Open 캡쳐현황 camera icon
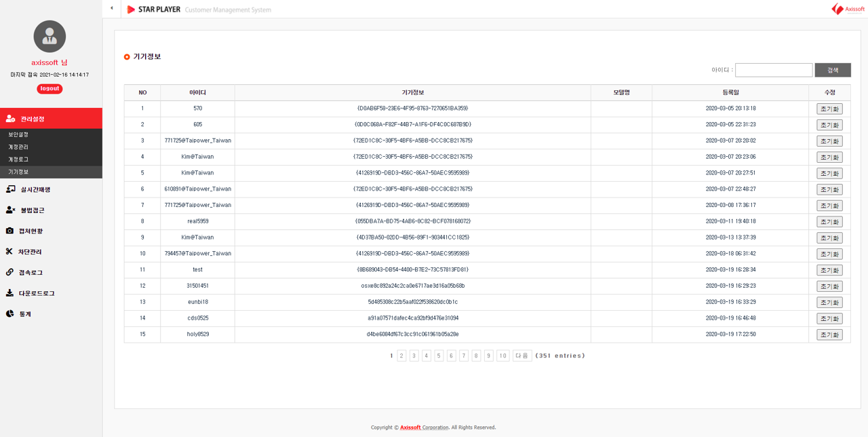The image size is (868, 437). point(10,231)
